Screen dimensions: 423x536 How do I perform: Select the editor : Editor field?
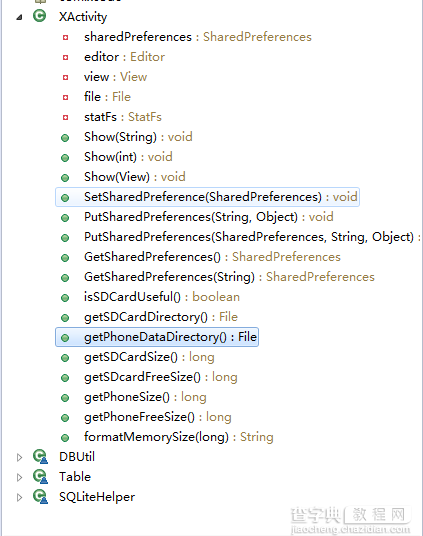pos(124,57)
